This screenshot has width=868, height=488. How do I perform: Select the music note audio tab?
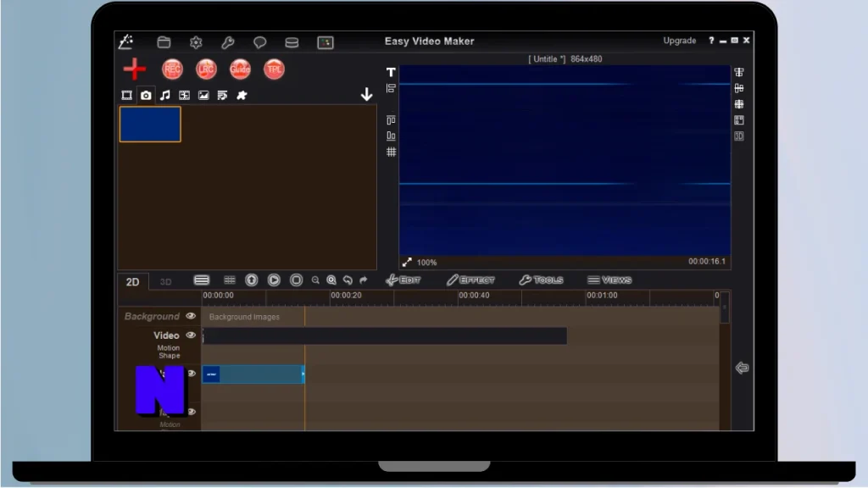165,95
